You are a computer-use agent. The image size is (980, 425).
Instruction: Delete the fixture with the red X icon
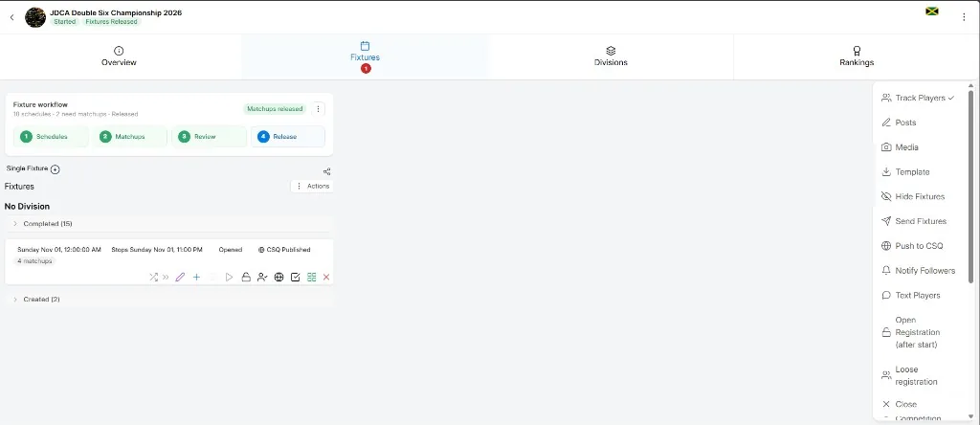tap(326, 277)
